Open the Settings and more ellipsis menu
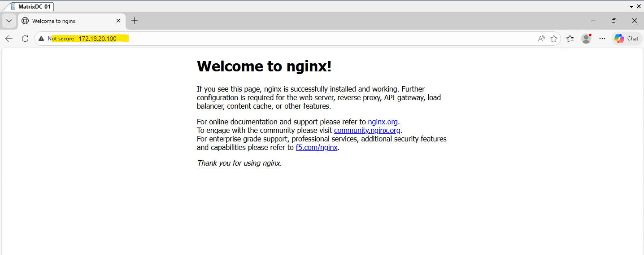The height and width of the screenshot is (255, 644). pyautogui.click(x=602, y=39)
